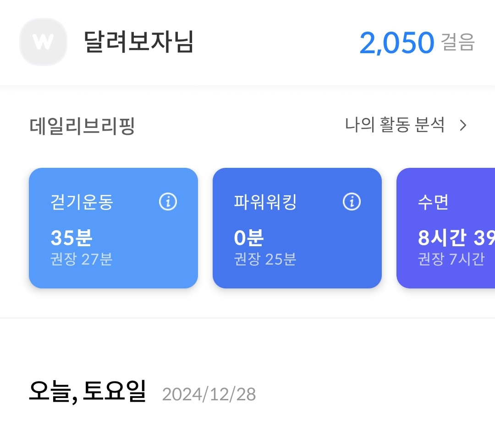
Task: Tap the W profile avatar icon
Action: (43, 42)
